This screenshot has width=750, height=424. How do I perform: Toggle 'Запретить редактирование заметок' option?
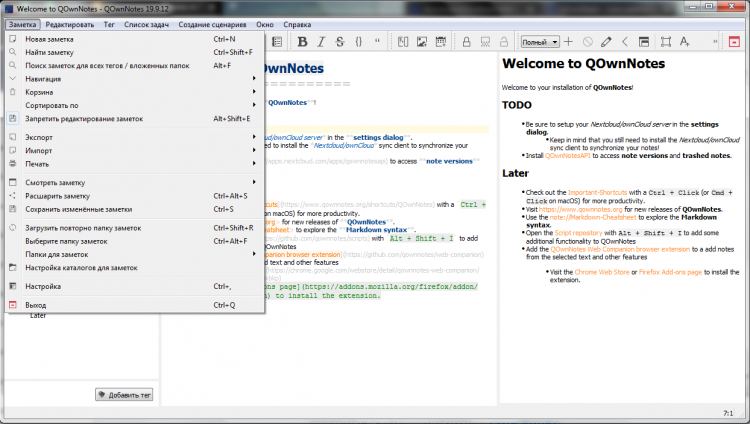pos(84,118)
